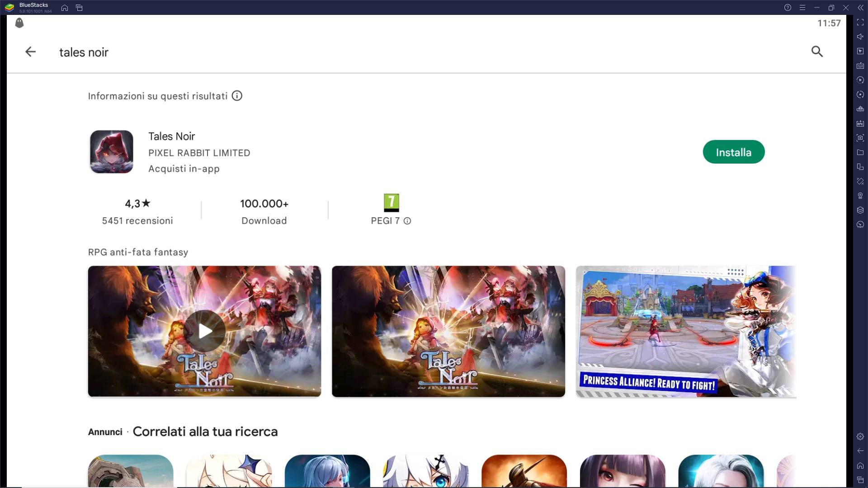Open media folder icon in sidebar
The height and width of the screenshot is (488, 868).
[x=860, y=152]
